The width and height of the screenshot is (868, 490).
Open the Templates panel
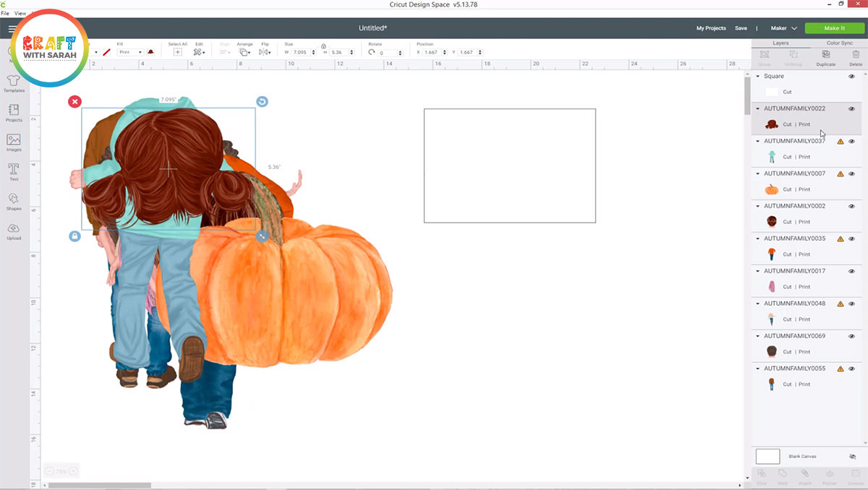tap(14, 82)
